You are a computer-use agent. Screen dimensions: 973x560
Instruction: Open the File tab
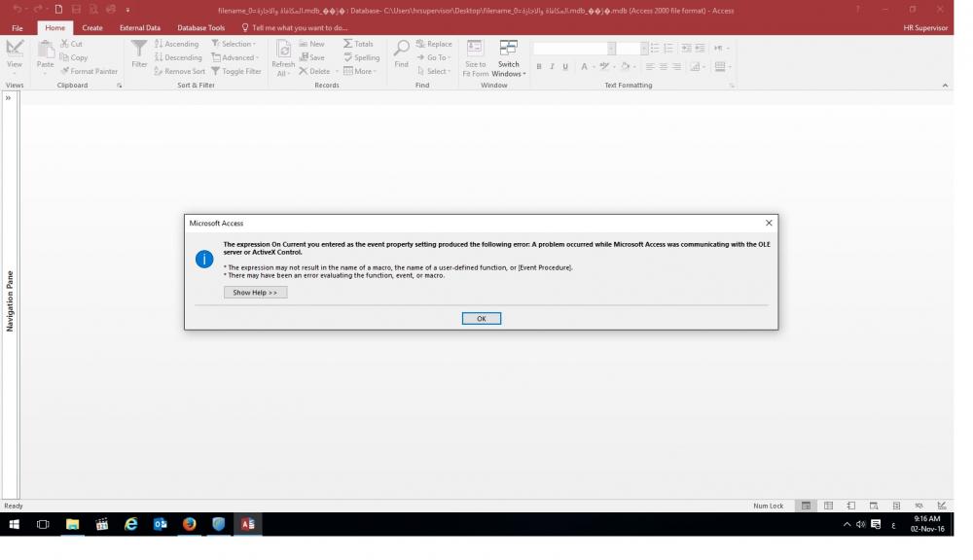coord(18,28)
